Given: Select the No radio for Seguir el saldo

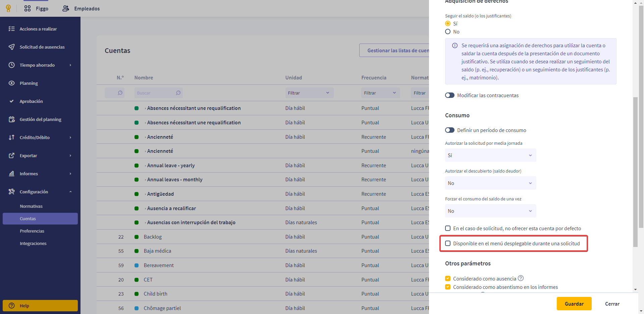Looking at the screenshot, I should (x=448, y=32).
